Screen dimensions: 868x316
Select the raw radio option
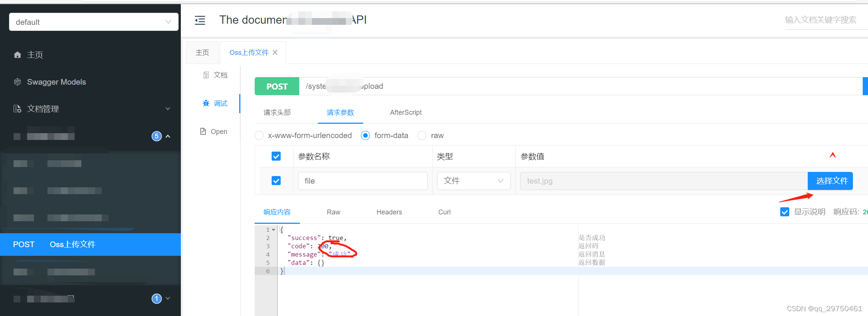coord(422,135)
